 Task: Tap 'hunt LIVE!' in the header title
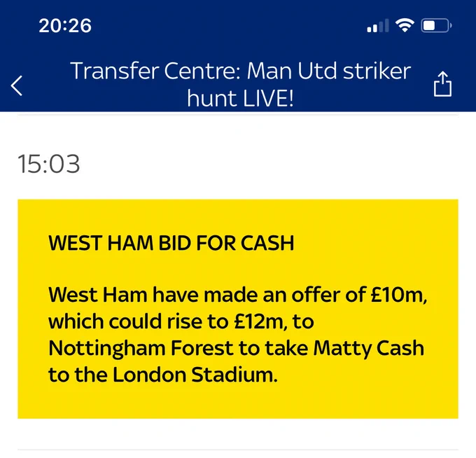point(240,99)
